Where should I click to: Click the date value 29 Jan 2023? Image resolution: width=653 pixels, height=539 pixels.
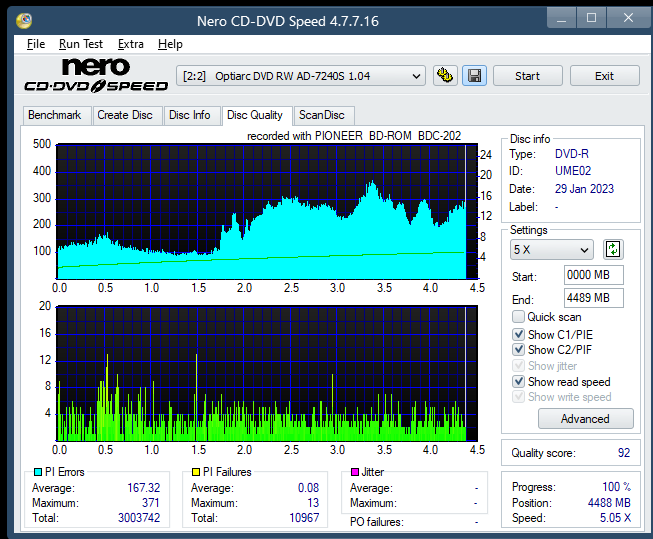[584, 189]
